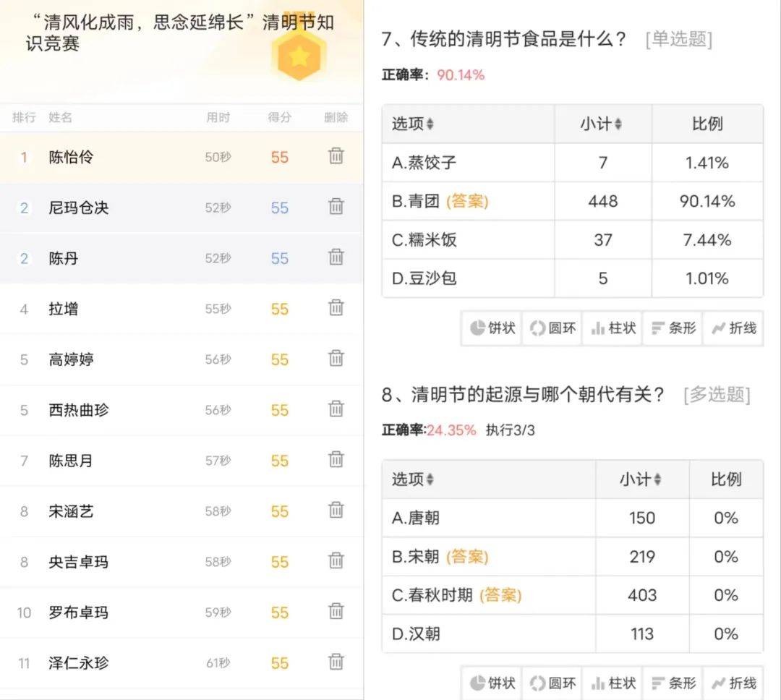This screenshot has width=781, height=700.
Task: Click question 8 title text
Action: pos(523,395)
